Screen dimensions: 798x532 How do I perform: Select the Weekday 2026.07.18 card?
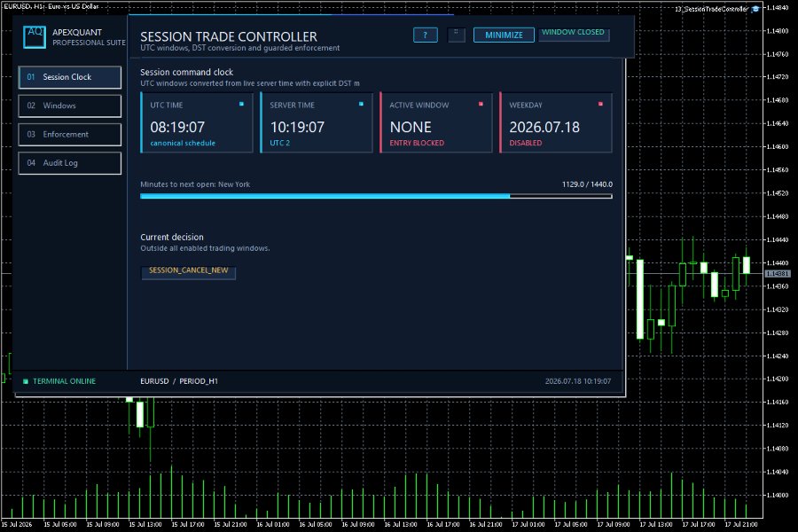click(556, 122)
